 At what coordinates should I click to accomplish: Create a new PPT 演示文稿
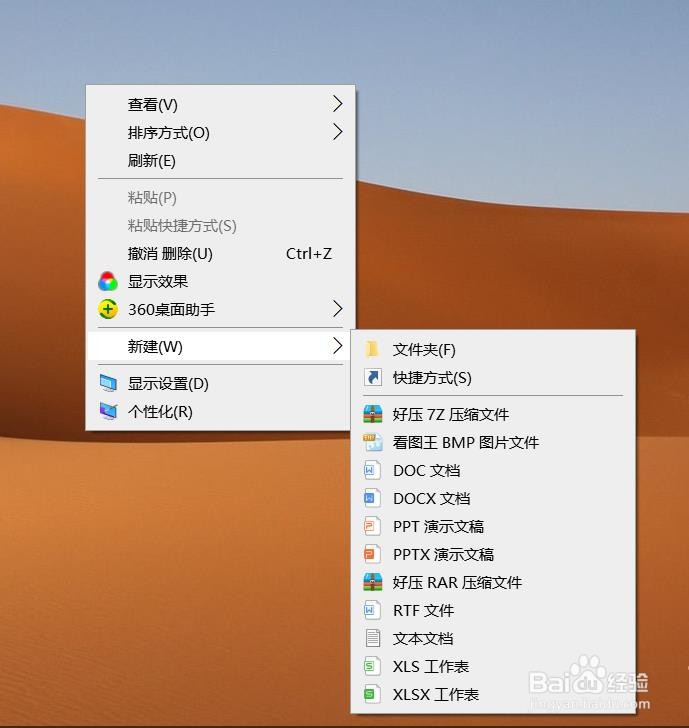pos(493,526)
